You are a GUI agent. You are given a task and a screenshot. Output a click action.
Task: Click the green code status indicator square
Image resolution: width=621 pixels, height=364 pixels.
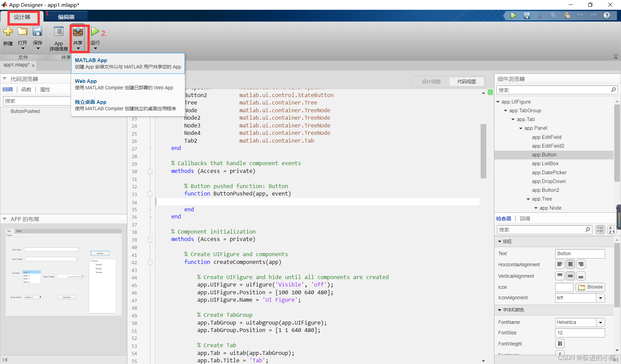[x=490, y=92]
